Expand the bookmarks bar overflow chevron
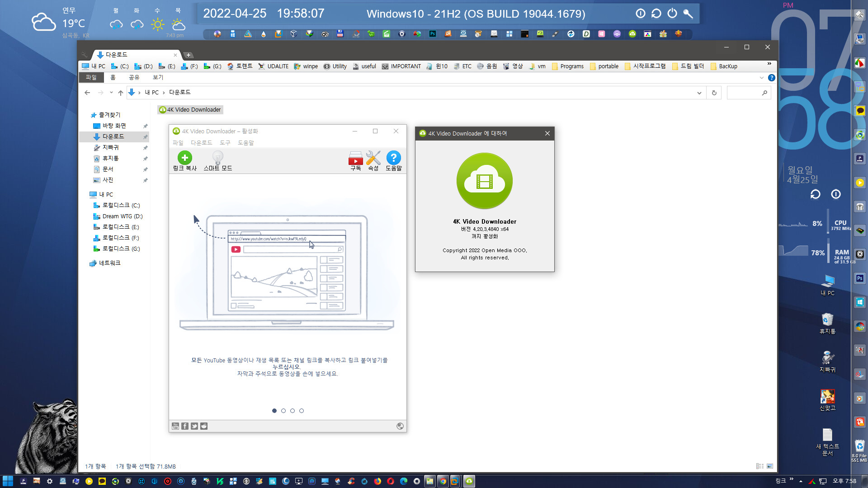The image size is (868, 488). pyautogui.click(x=769, y=64)
